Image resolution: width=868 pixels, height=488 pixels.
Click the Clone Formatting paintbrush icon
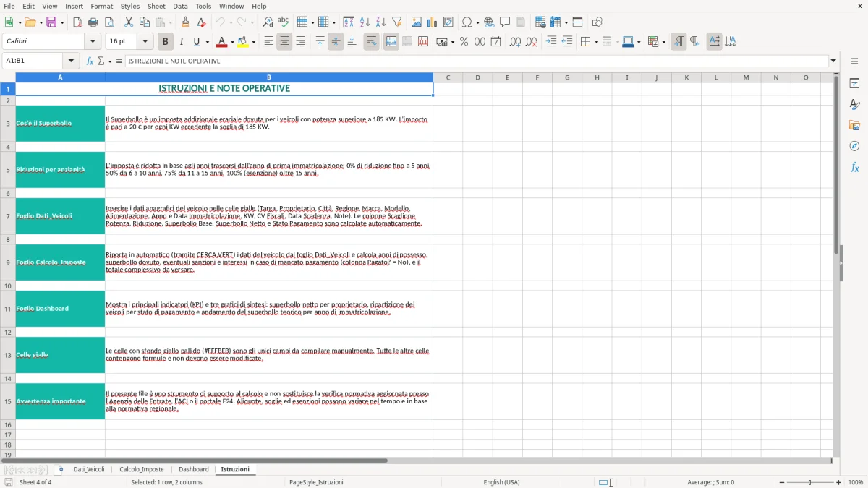[x=185, y=22]
